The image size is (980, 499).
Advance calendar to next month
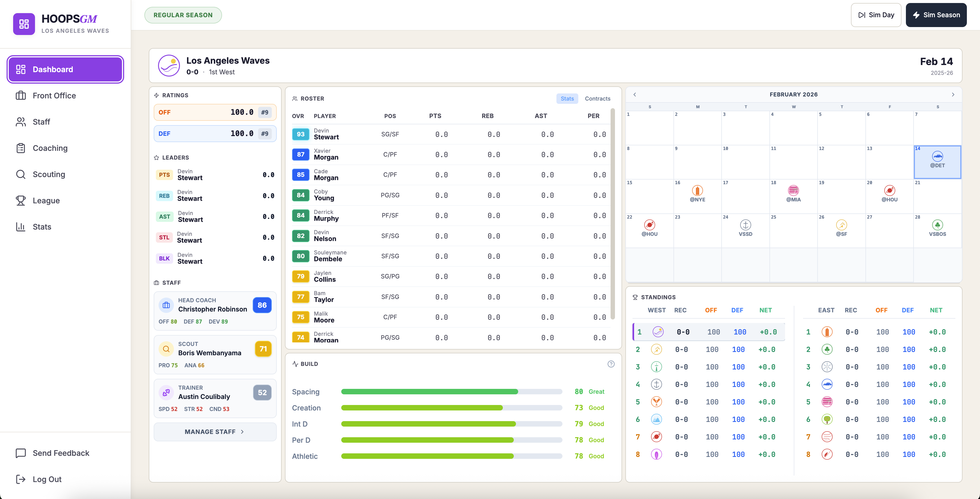(x=953, y=94)
